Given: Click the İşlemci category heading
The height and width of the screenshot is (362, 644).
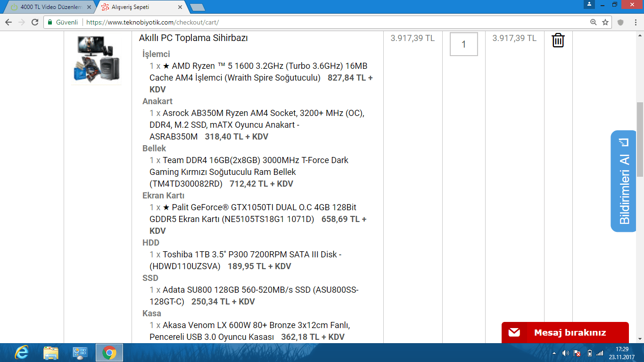Looking at the screenshot, I should point(156,54).
